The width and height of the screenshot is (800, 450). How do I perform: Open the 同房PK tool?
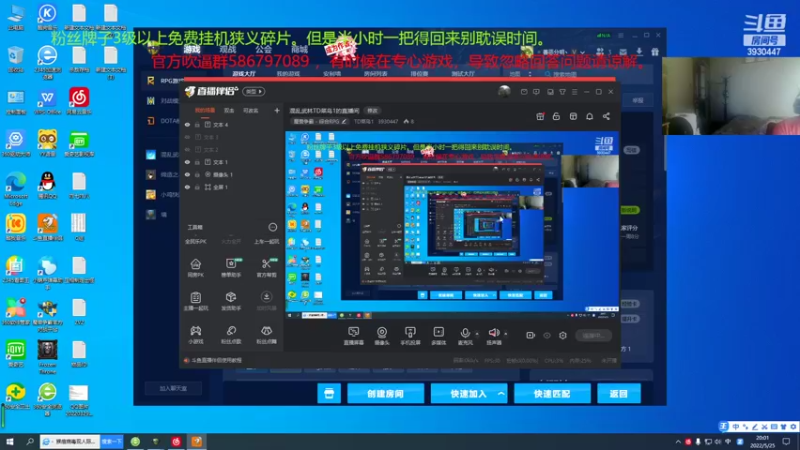point(195,267)
